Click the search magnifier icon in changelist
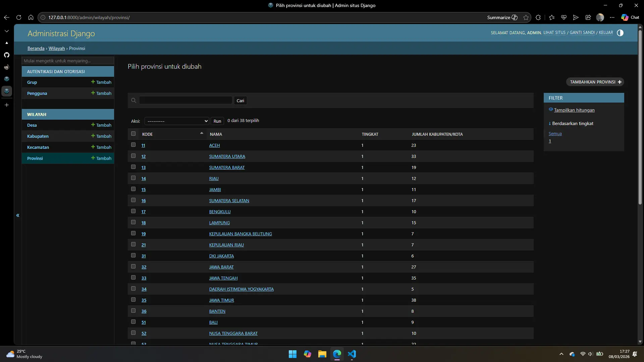This screenshot has width=644, height=362. tap(133, 101)
